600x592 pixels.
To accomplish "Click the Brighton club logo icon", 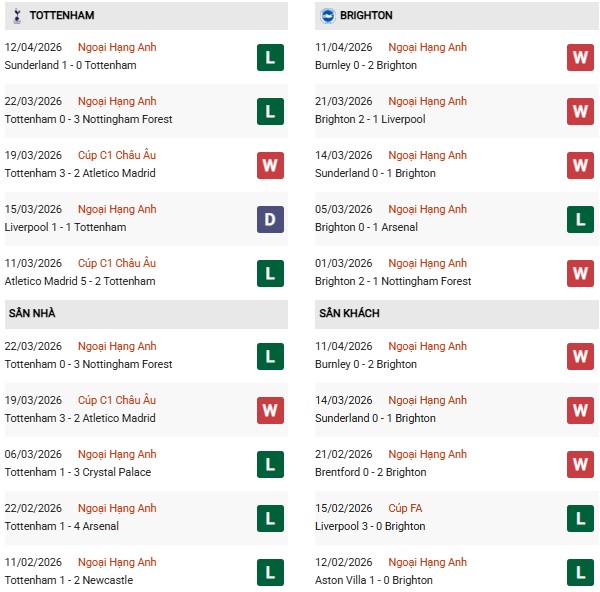I will 327,15.
